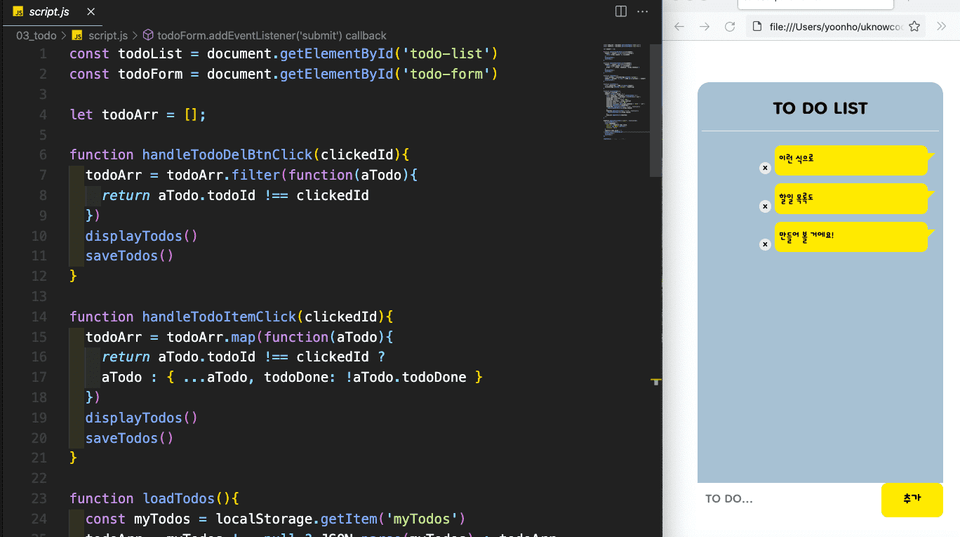This screenshot has width=960, height=537.
Task: Delete the '만들어 볼 거에요!' todo item
Action: [x=765, y=244]
